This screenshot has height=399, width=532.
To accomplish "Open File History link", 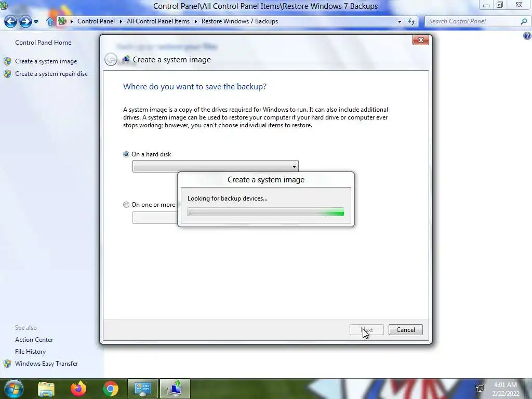I will [x=30, y=352].
